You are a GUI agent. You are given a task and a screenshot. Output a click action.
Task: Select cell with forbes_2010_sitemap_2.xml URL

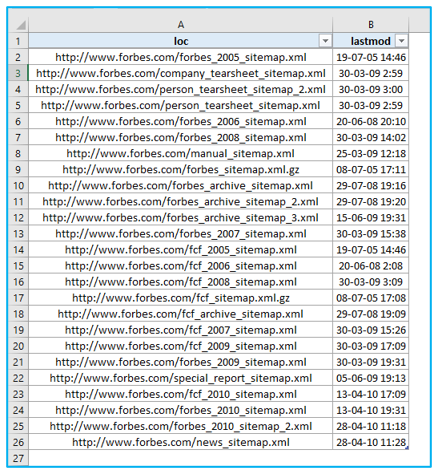click(x=181, y=426)
